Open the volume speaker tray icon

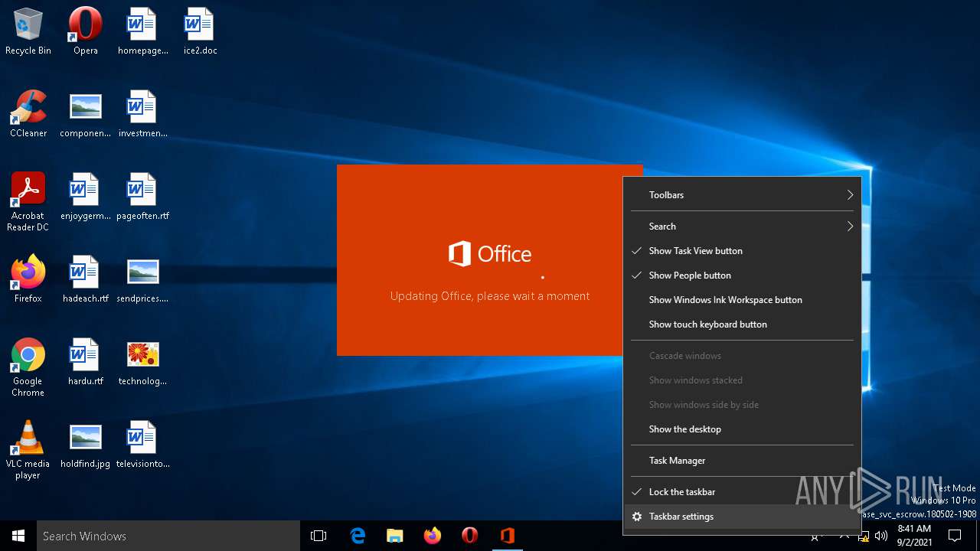[881, 536]
